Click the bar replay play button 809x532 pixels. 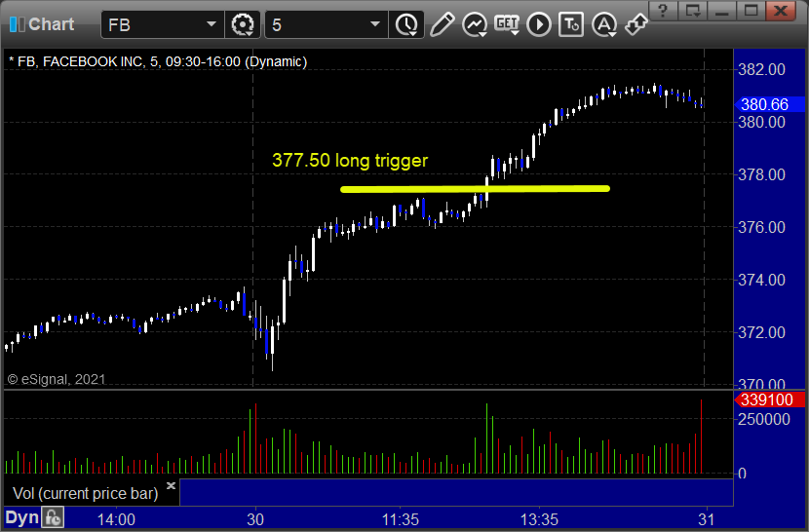[539, 24]
